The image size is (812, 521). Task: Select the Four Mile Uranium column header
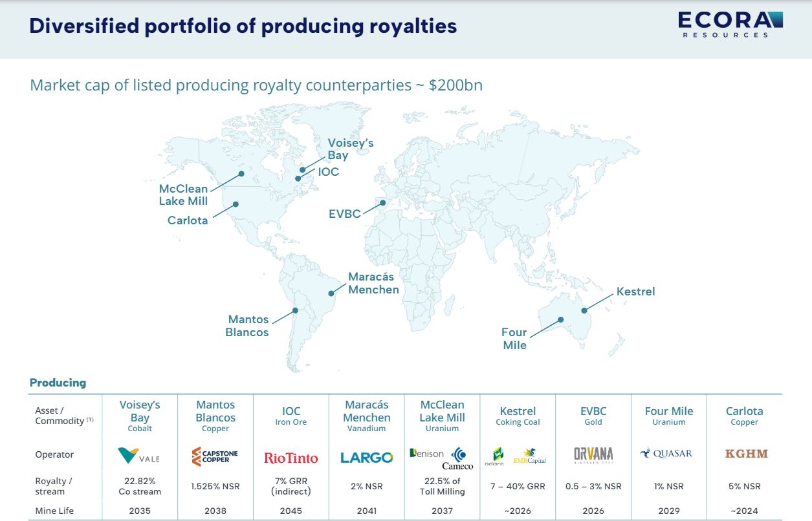click(668, 416)
